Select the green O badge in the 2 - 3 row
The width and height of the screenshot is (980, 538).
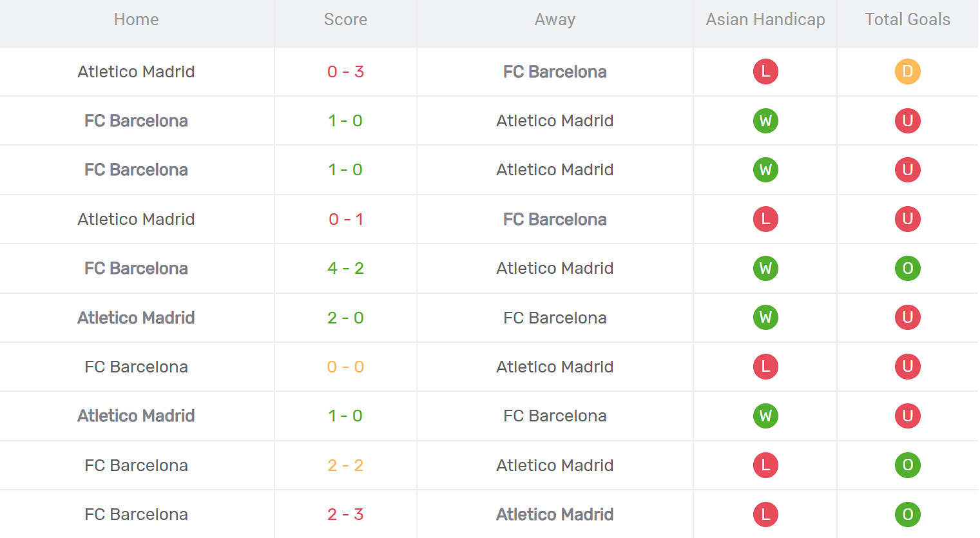[x=907, y=514]
